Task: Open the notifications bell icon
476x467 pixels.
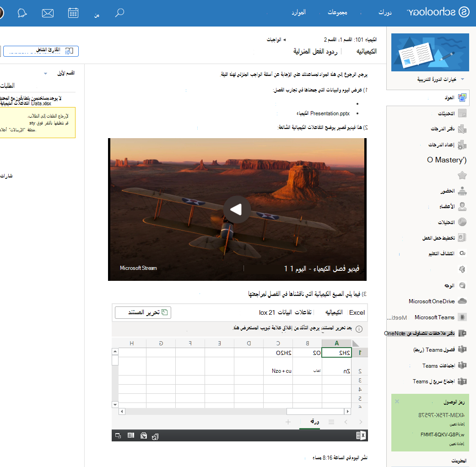Action: [22, 13]
